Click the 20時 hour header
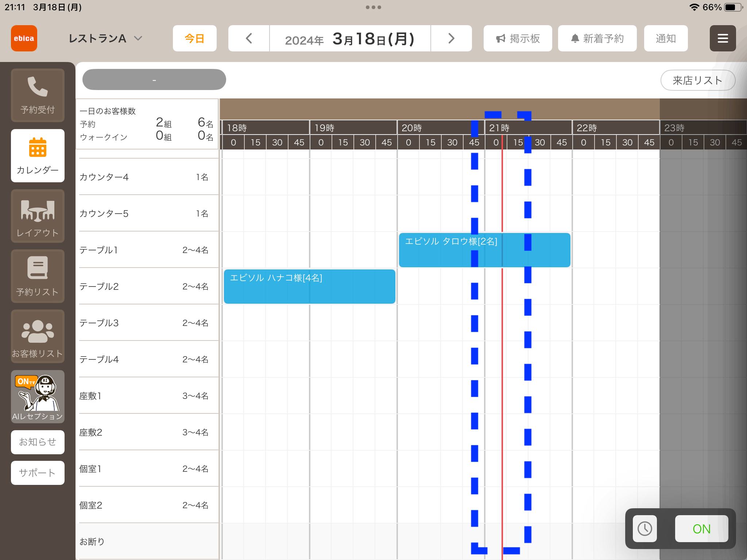747x560 pixels. tap(441, 128)
